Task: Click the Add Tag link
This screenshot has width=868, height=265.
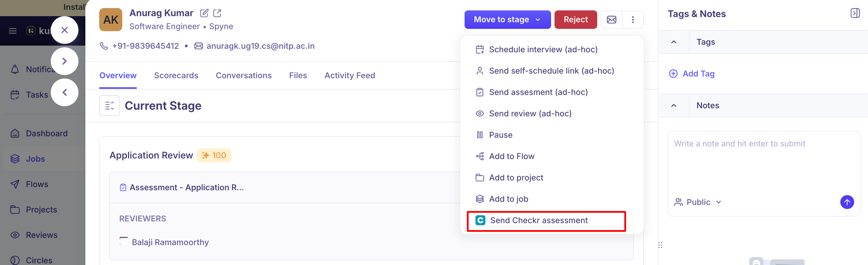Action: coord(691,74)
